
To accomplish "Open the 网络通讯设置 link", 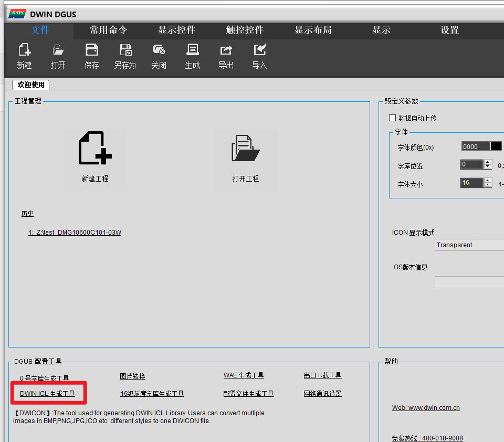I will (322, 394).
